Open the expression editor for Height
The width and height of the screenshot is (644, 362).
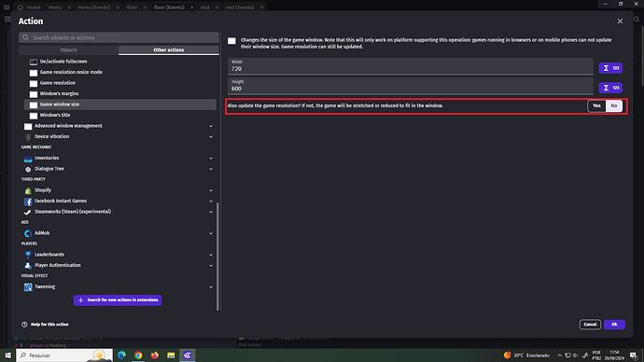[610, 88]
